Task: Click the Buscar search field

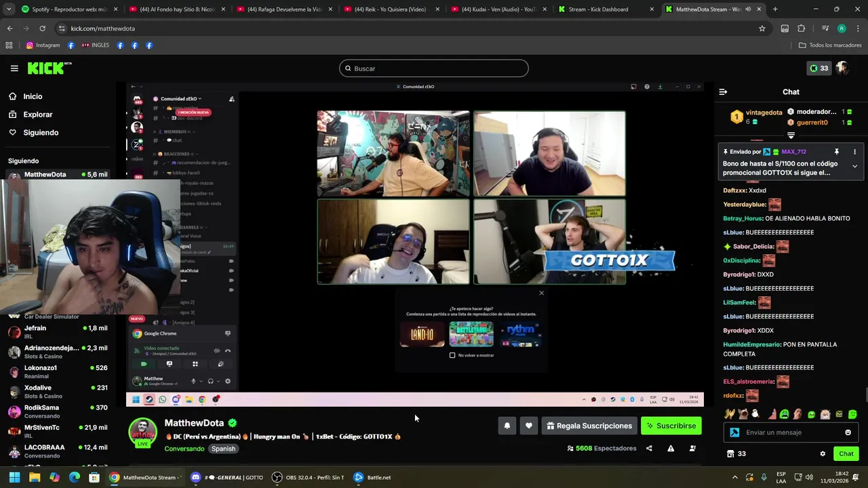Action: [x=434, y=68]
